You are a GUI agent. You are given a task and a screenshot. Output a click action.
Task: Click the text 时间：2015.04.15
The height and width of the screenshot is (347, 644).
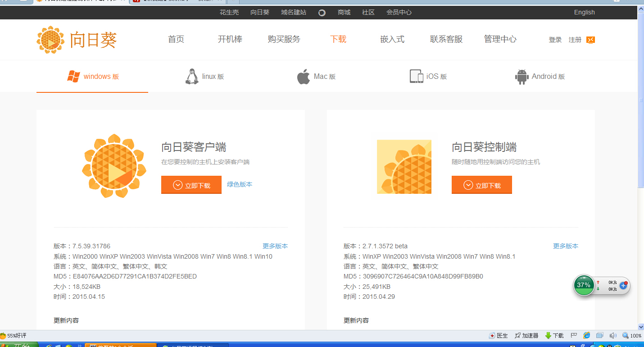79,297
